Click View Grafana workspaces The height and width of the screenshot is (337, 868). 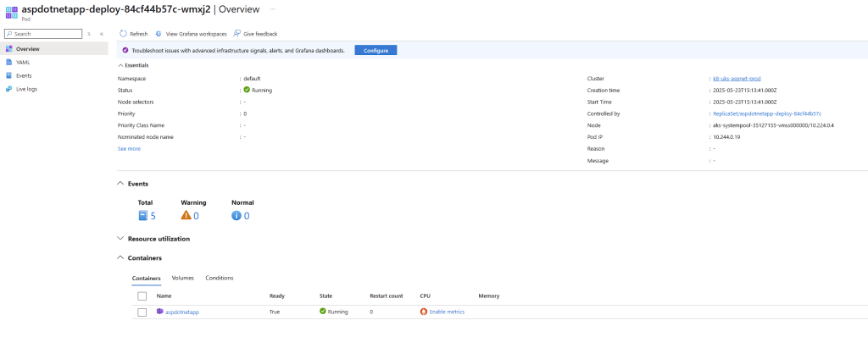point(197,34)
